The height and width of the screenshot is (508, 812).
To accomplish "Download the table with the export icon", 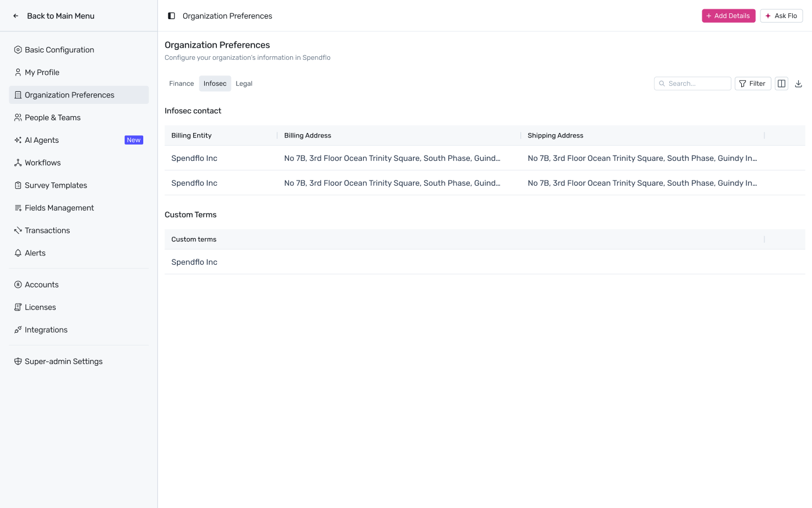I will pyautogui.click(x=798, y=84).
